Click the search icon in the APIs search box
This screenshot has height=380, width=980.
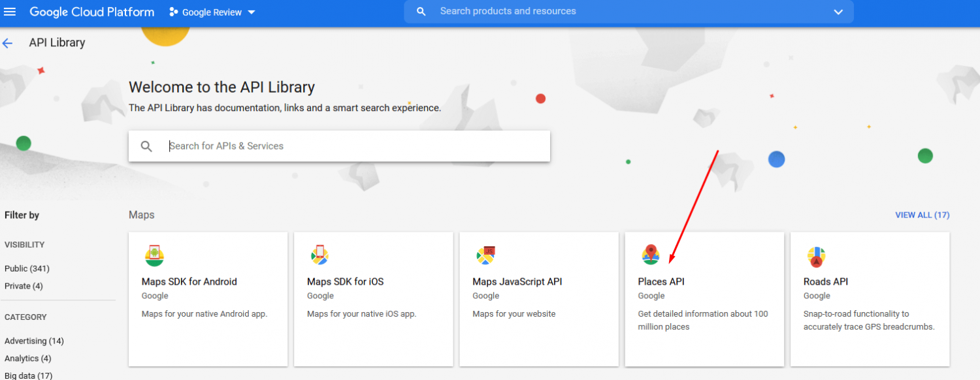pyautogui.click(x=146, y=146)
